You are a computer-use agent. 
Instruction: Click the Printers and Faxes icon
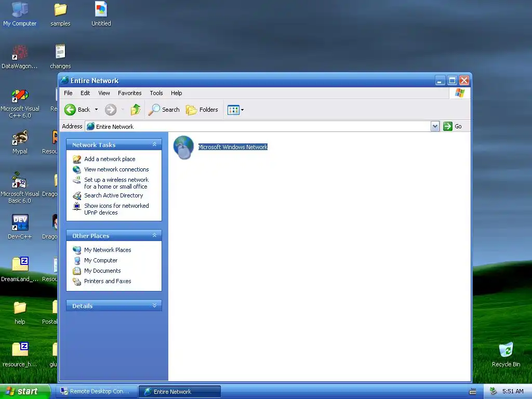[x=77, y=282]
